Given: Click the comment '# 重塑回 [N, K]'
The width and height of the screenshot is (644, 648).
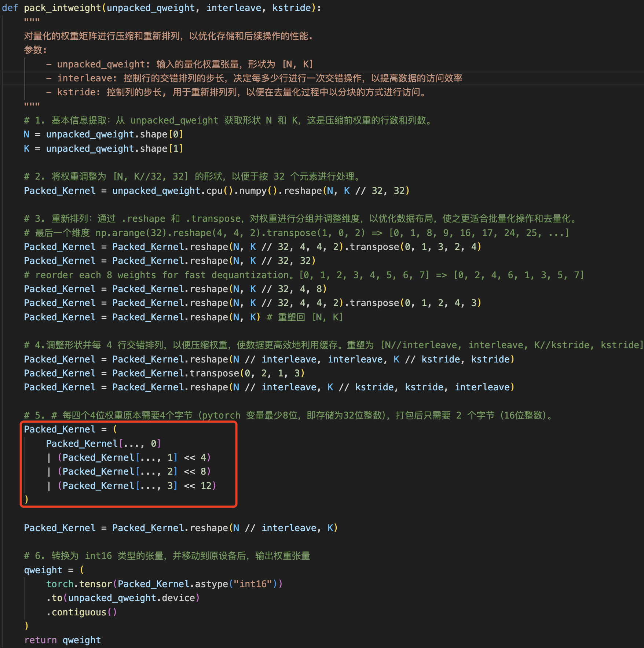Looking at the screenshot, I should [x=305, y=317].
